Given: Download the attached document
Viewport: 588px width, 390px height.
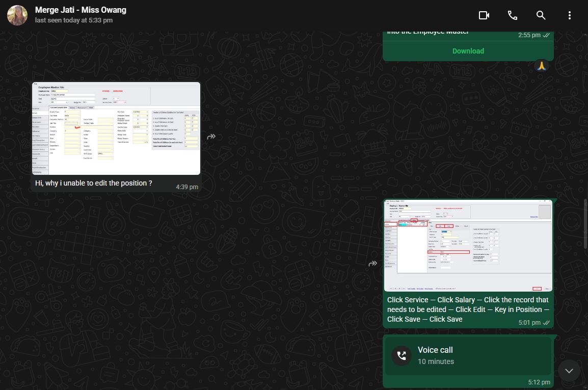Looking at the screenshot, I should [468, 51].
